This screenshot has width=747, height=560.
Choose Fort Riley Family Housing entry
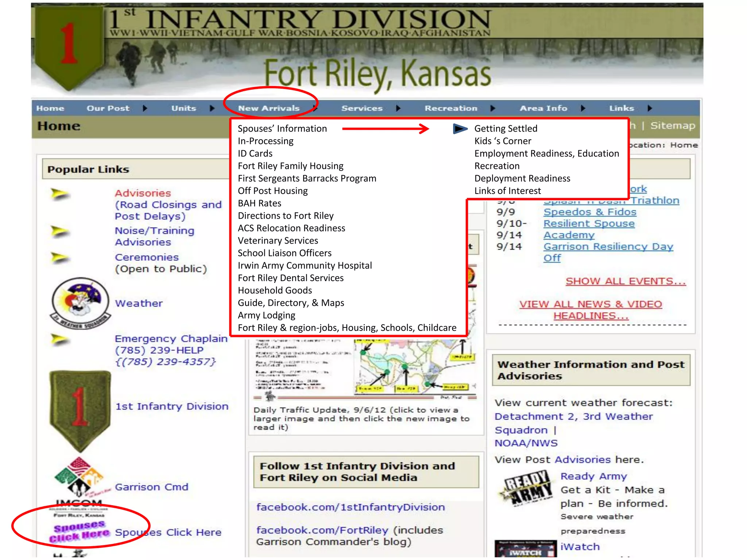point(291,166)
